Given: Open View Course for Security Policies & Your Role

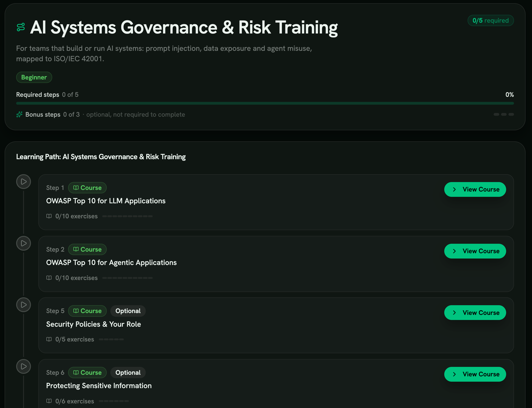Looking at the screenshot, I should [475, 313].
